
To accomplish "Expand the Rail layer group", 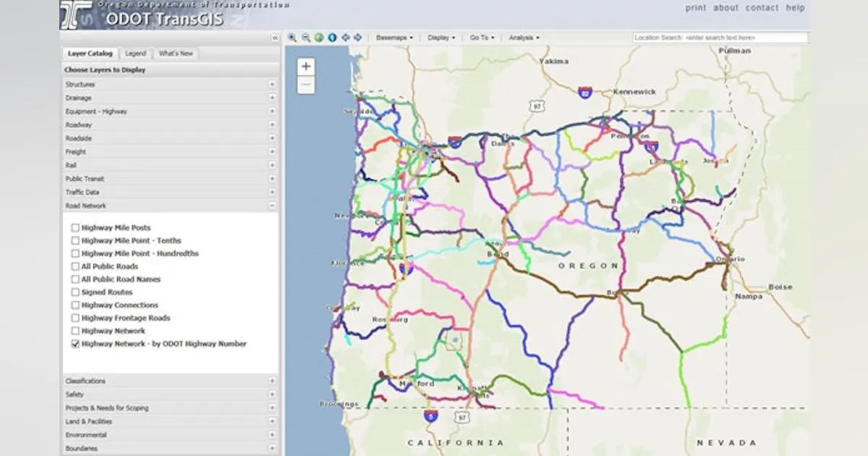I will (x=272, y=165).
